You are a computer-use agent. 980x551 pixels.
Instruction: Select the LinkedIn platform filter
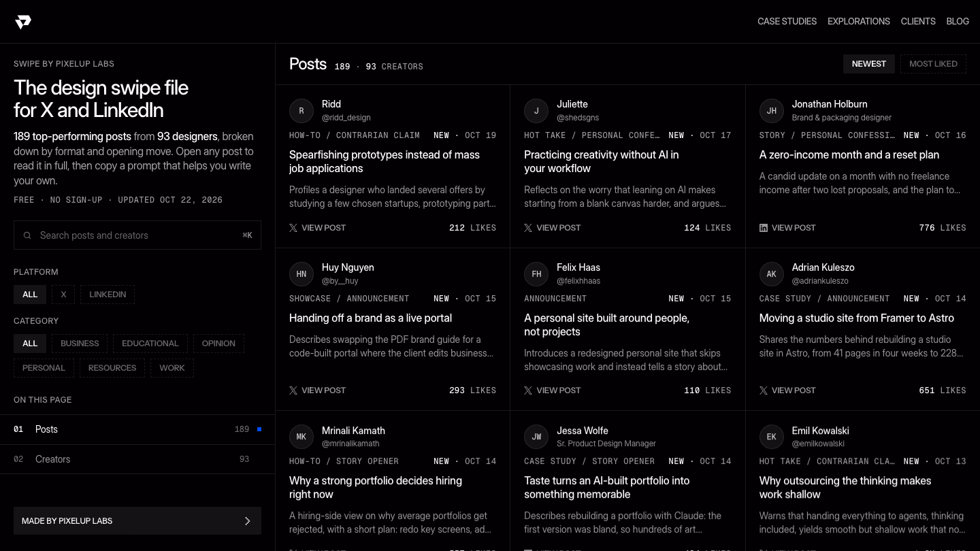point(108,295)
